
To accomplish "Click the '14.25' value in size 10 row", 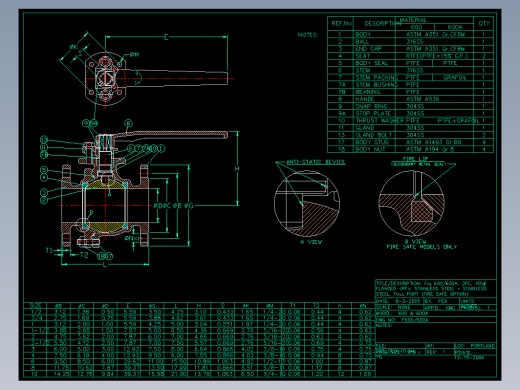I will click(62, 374).
